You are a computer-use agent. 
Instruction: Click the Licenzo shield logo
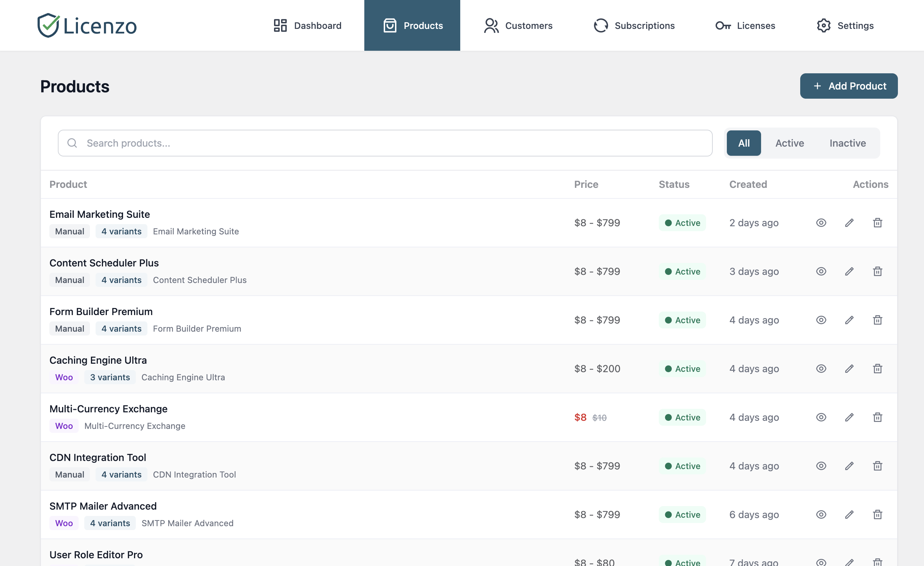tap(48, 25)
